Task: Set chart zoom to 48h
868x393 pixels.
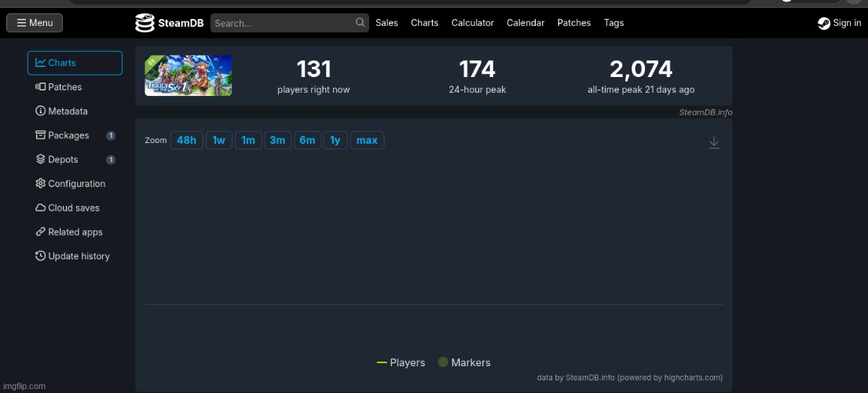Action: click(186, 140)
